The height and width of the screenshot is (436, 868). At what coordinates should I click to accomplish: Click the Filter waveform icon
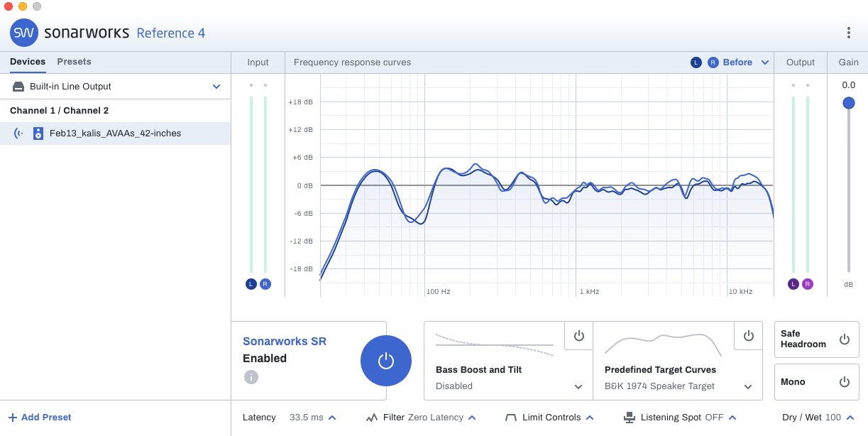pyautogui.click(x=372, y=418)
